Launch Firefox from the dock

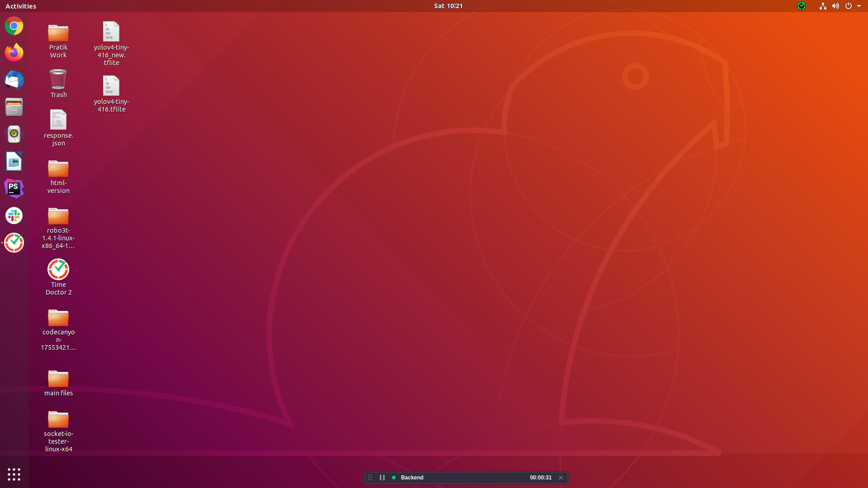tap(14, 53)
